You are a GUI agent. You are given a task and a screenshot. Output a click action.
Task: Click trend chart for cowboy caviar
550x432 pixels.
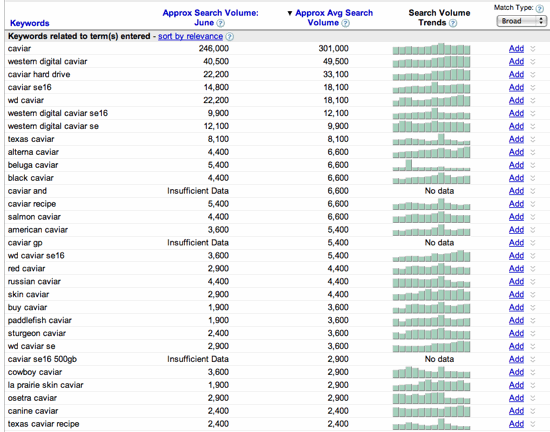431,372
